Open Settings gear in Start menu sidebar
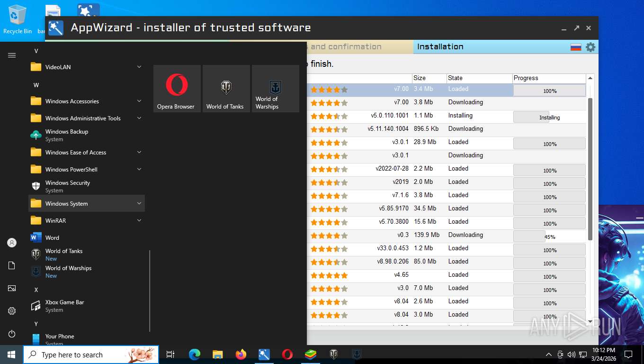Image resolution: width=644 pixels, height=364 pixels. pos(12,311)
